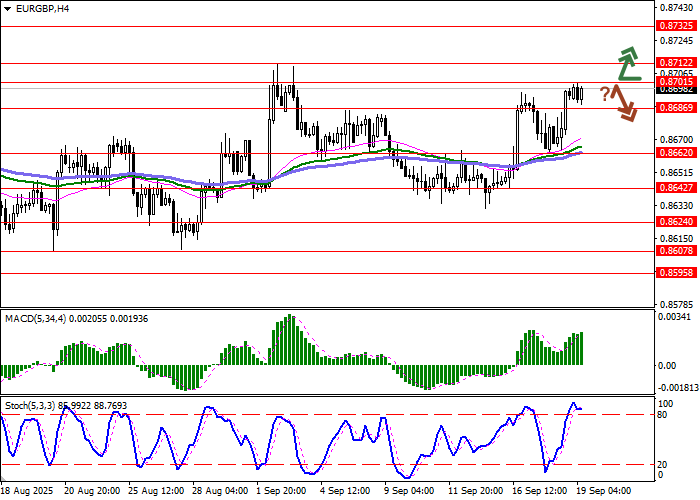Click the 0.87015 red price level tag
Screen dimensions: 700x500
[x=675, y=81]
